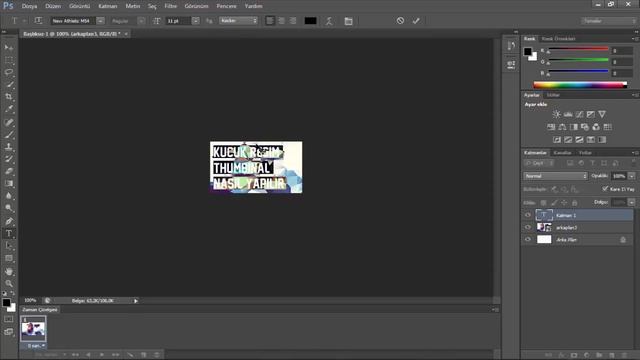The height and width of the screenshot is (360, 640).
Task: Select the Brush tool
Action: point(9,134)
